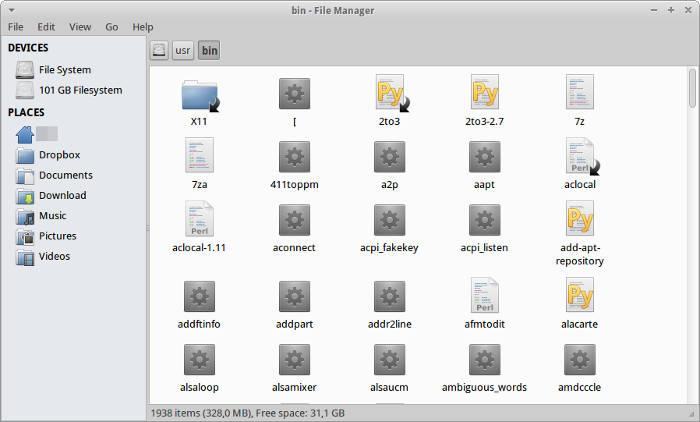The height and width of the screenshot is (422, 700).
Task: Click the alsamixer executable icon
Action: (x=293, y=360)
